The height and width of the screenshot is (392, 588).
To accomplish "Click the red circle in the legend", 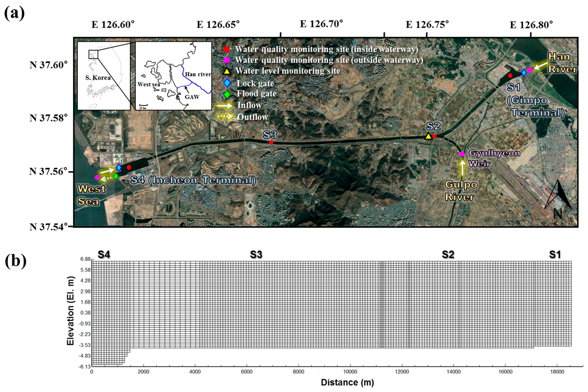I will 226,49.
